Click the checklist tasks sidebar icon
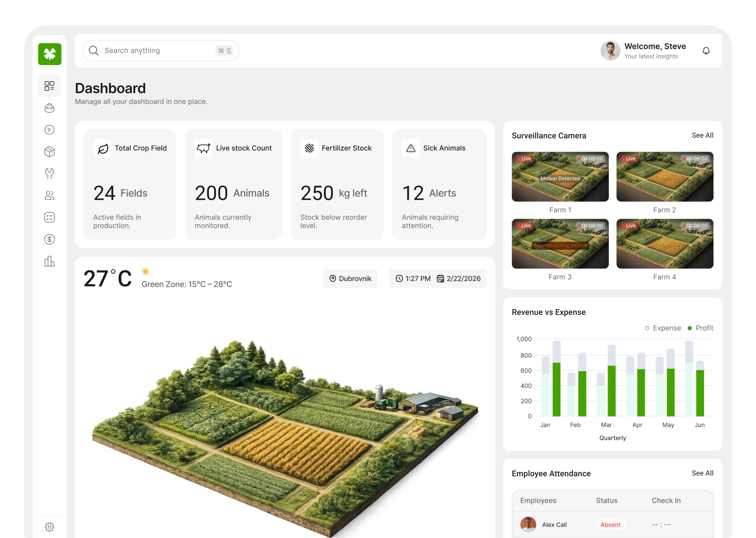This screenshot has width=756, height=538. (49, 217)
